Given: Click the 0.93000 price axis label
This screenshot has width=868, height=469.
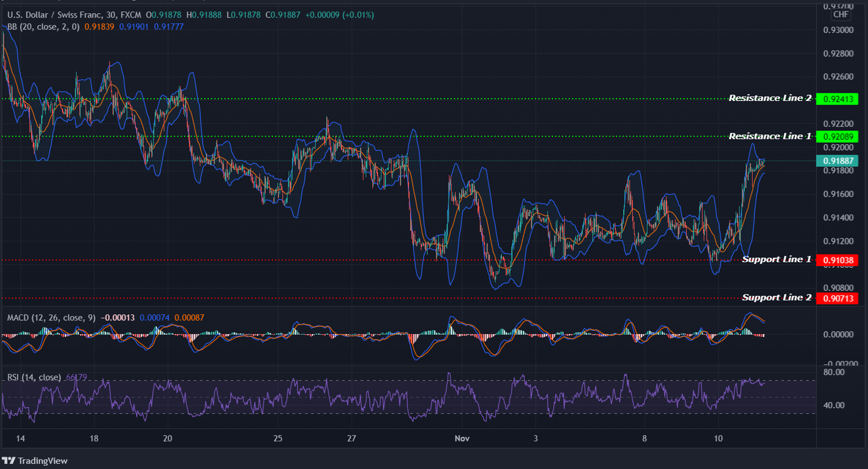Looking at the screenshot, I should pyautogui.click(x=838, y=30).
